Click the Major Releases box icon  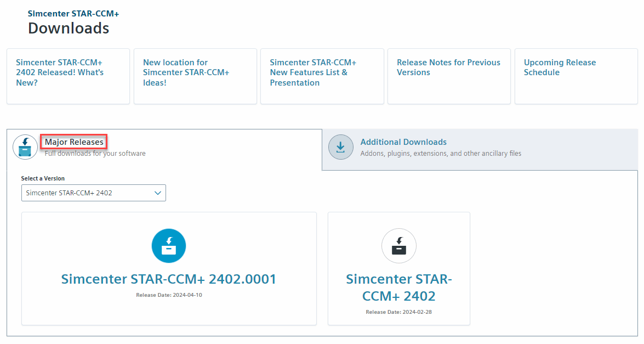click(25, 147)
